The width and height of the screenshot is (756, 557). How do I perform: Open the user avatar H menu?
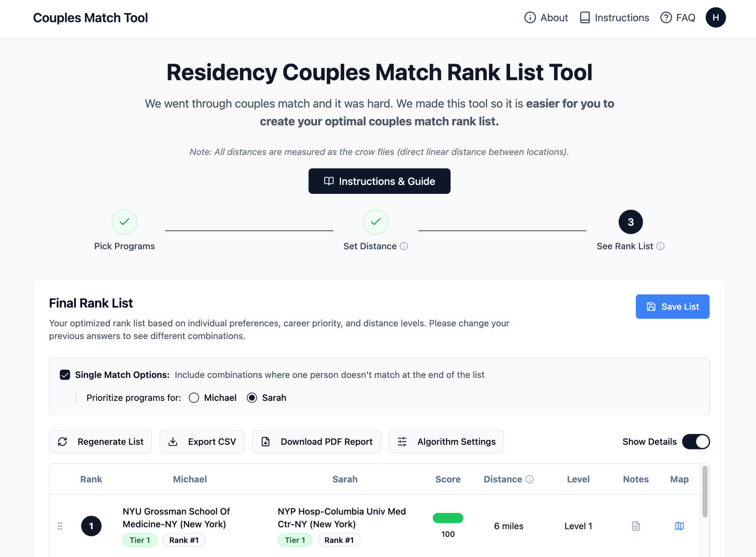point(715,18)
